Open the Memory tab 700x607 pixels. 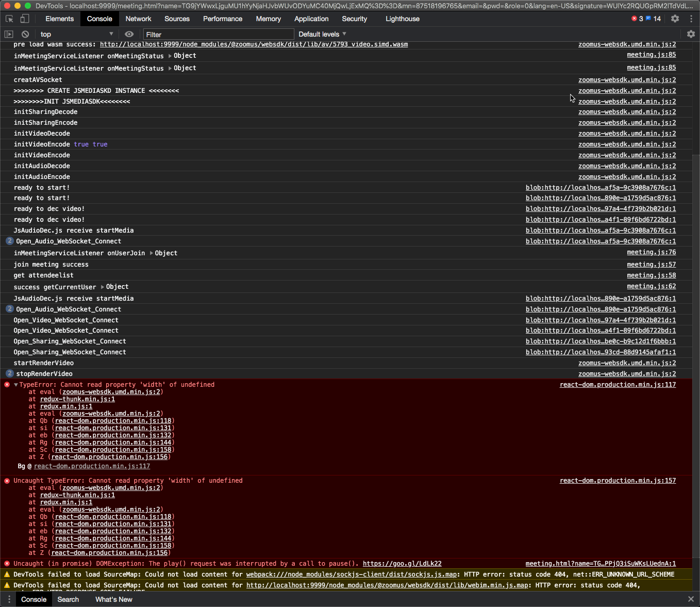269,19
